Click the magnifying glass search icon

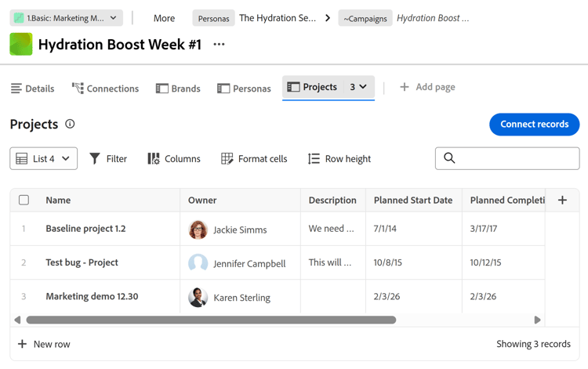pos(449,158)
